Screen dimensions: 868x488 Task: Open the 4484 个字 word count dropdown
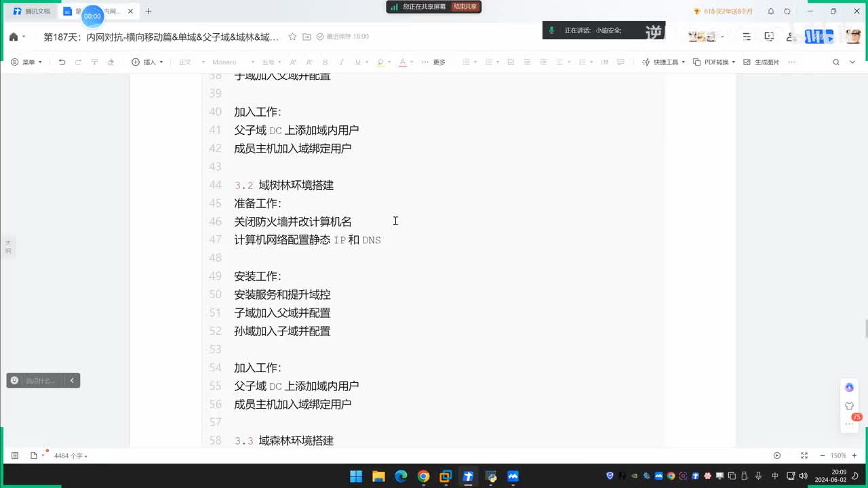click(71, 455)
